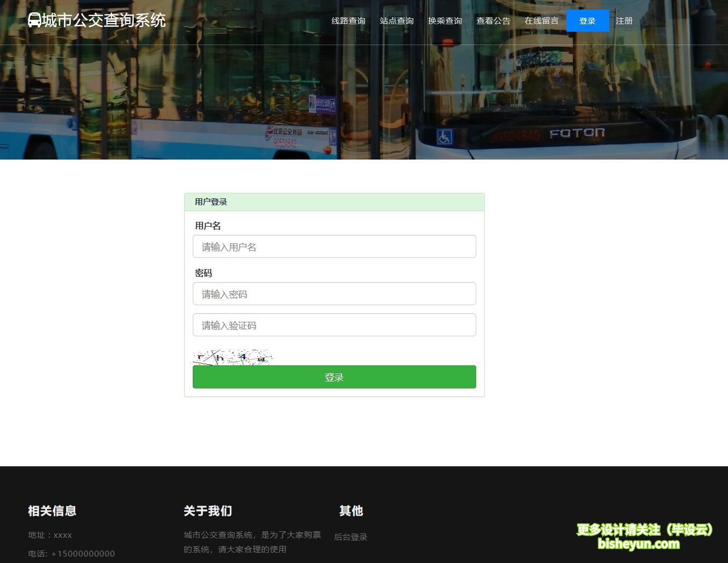The image size is (728, 563).
Task: Focus the 请输入用户名 input field
Action: (334, 247)
